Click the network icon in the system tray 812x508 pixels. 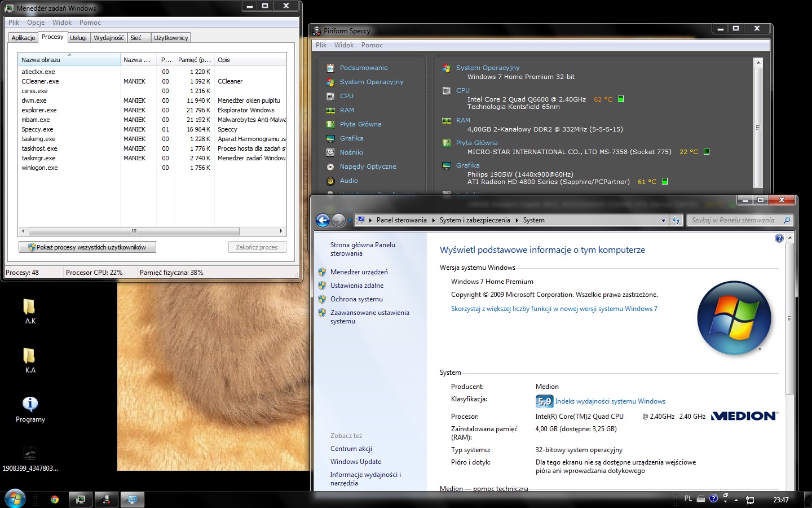point(750,500)
